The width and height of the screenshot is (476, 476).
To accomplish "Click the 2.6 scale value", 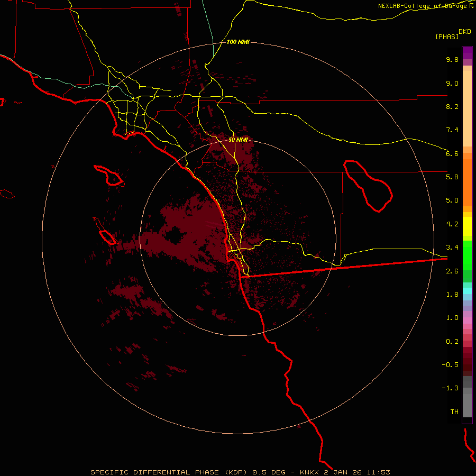I will tap(452, 271).
